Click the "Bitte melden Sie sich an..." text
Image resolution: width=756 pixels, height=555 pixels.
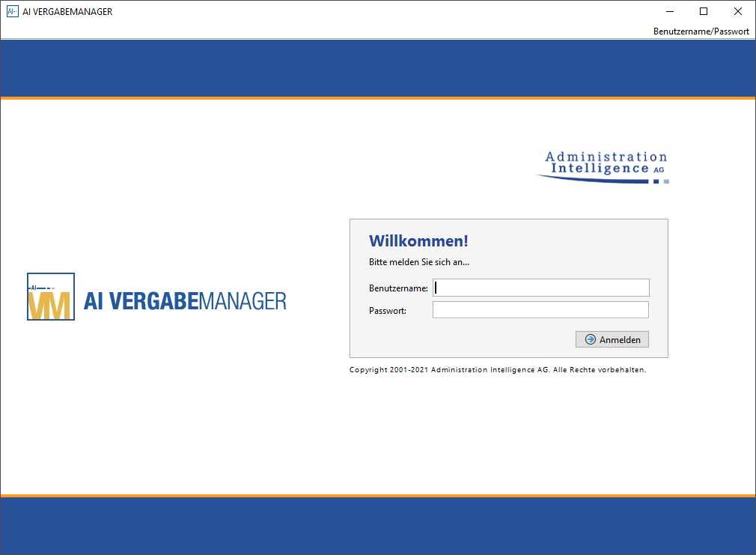click(419, 262)
